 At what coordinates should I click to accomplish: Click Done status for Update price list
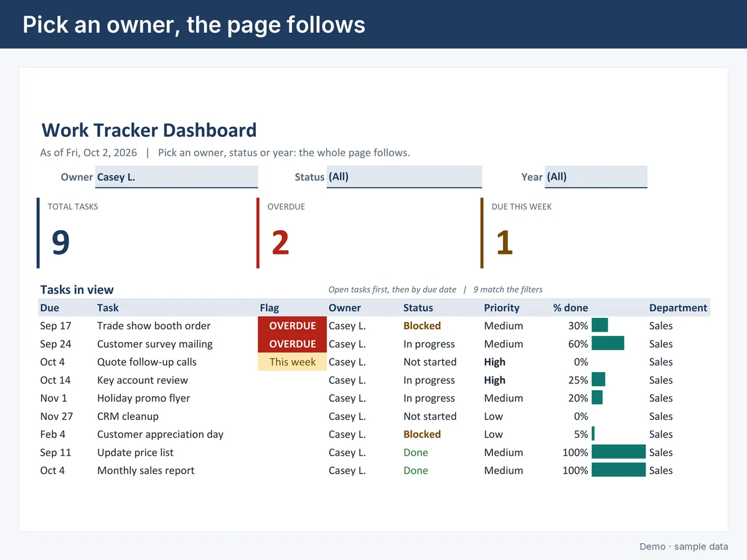416,452
